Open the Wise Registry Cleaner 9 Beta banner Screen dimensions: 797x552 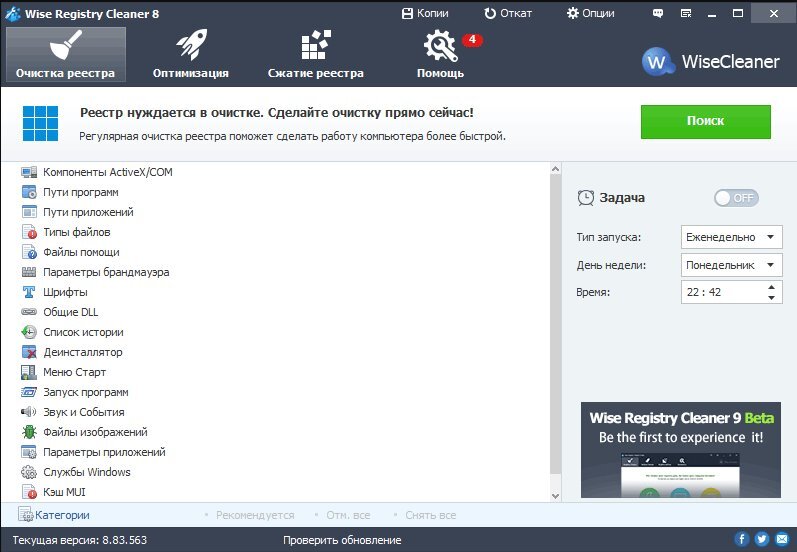coord(681,450)
